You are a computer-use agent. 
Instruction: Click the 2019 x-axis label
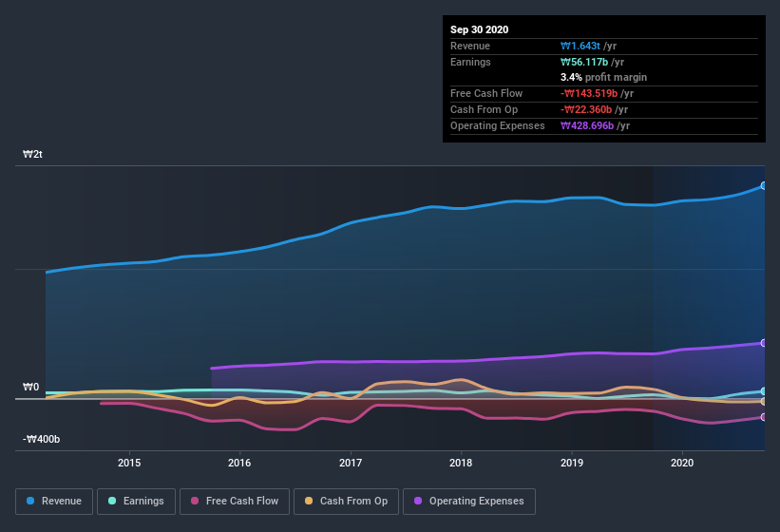[x=572, y=463]
